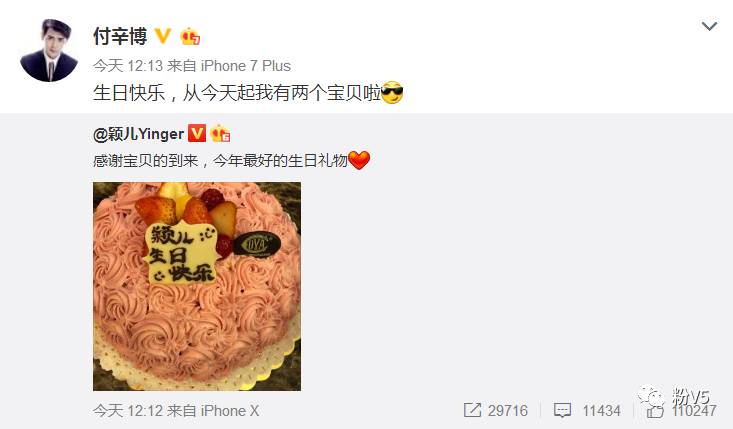This screenshot has width=733, height=429.
Task: Click 付辛博's profile avatar
Action: click(49, 50)
